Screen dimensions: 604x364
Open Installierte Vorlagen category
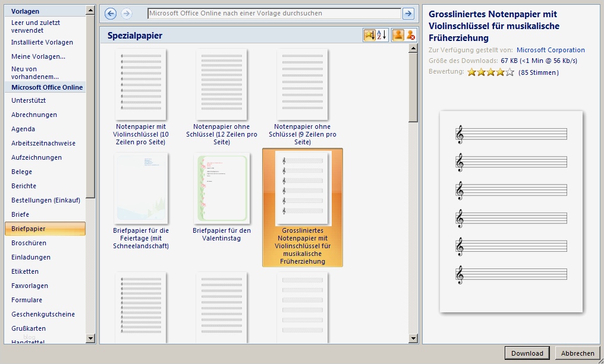coord(42,42)
